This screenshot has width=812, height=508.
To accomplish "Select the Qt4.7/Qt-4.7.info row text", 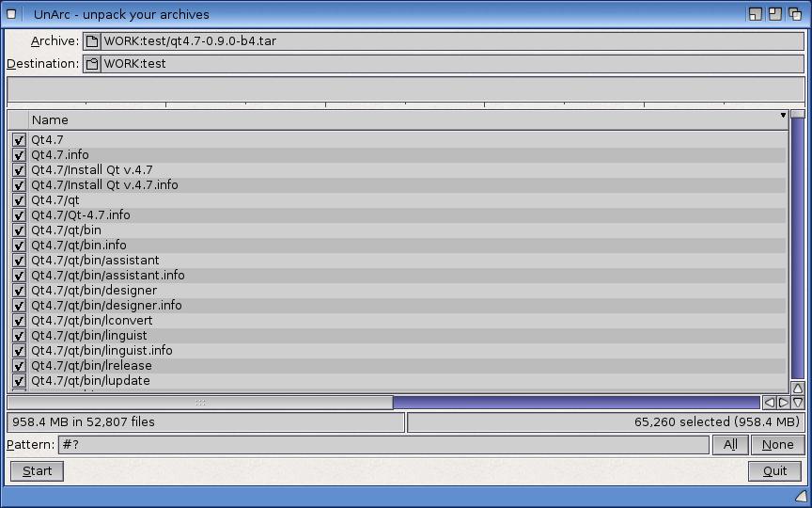I will (x=80, y=215).
